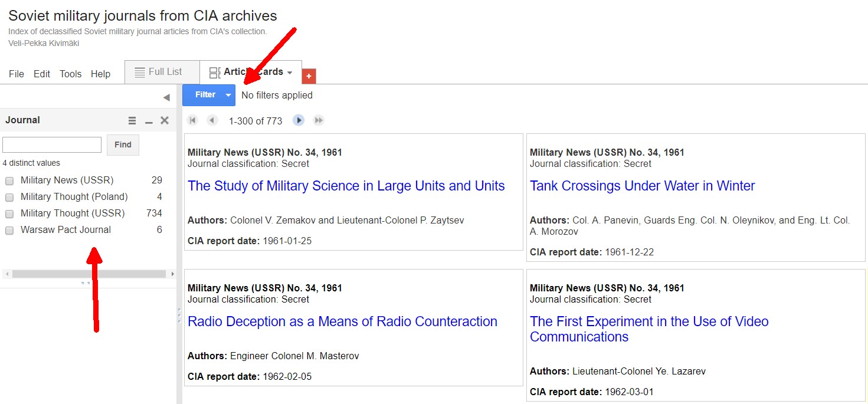The height and width of the screenshot is (404, 868).
Task: Open the Tools menu
Action: tap(71, 74)
